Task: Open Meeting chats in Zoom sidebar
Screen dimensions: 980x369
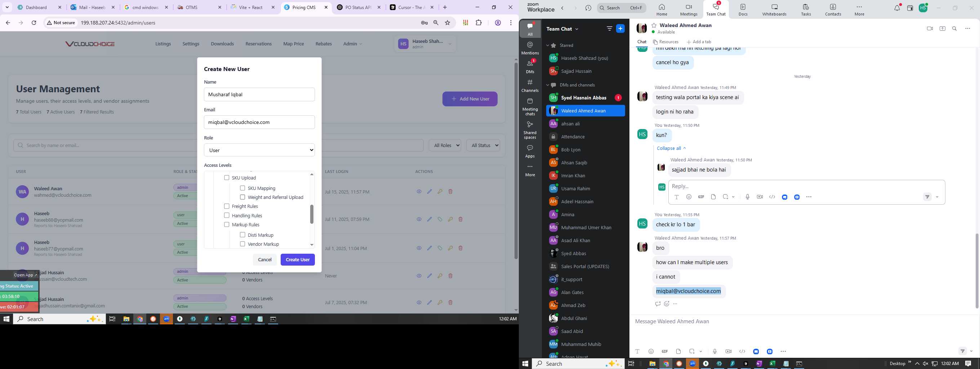Action: point(530,107)
